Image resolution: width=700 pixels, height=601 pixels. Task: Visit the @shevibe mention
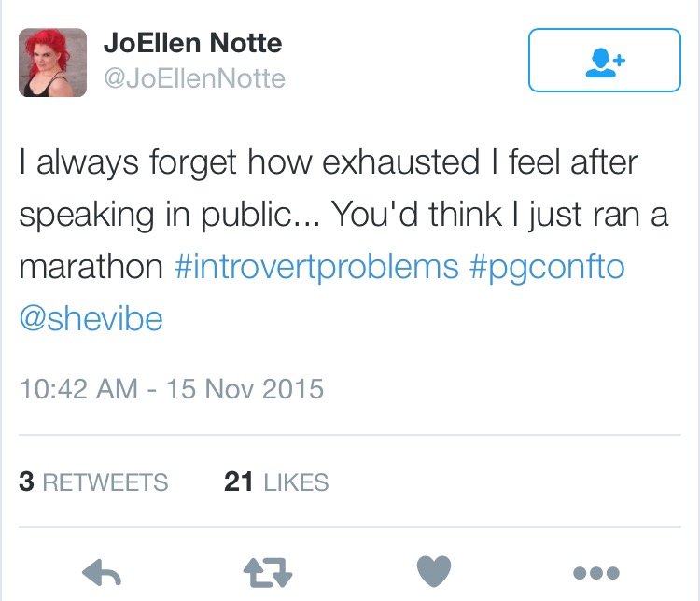(x=91, y=319)
